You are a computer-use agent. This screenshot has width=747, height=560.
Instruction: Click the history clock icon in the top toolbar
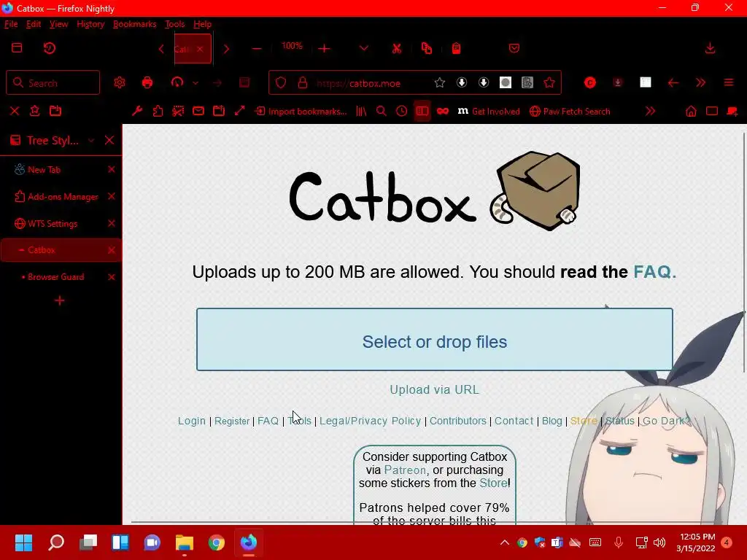[50, 48]
